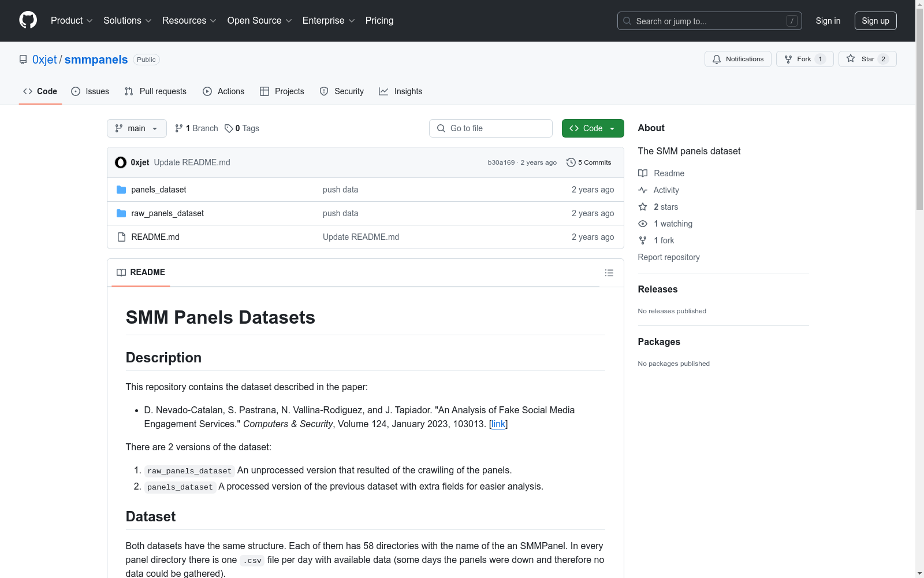Open the Activity link in About

tap(658, 190)
